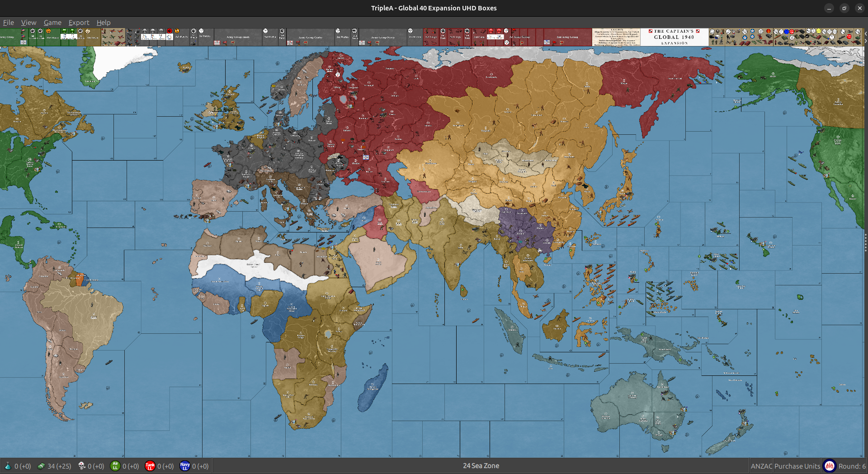The height and width of the screenshot is (474, 868).
Task: Click the 'Captain's Global 1940 Expansion' title banner
Action: point(674,37)
